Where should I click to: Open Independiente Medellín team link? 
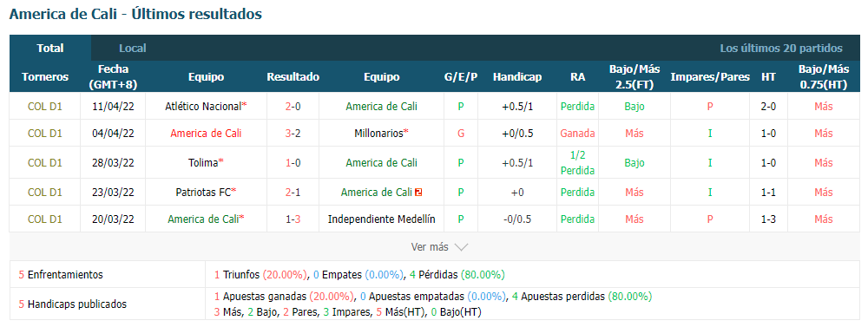381,219
